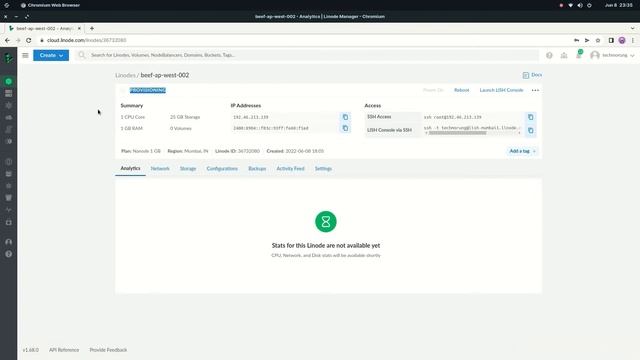
Task: Open the NodeBalancers sidebar icon
Action: click(9, 105)
